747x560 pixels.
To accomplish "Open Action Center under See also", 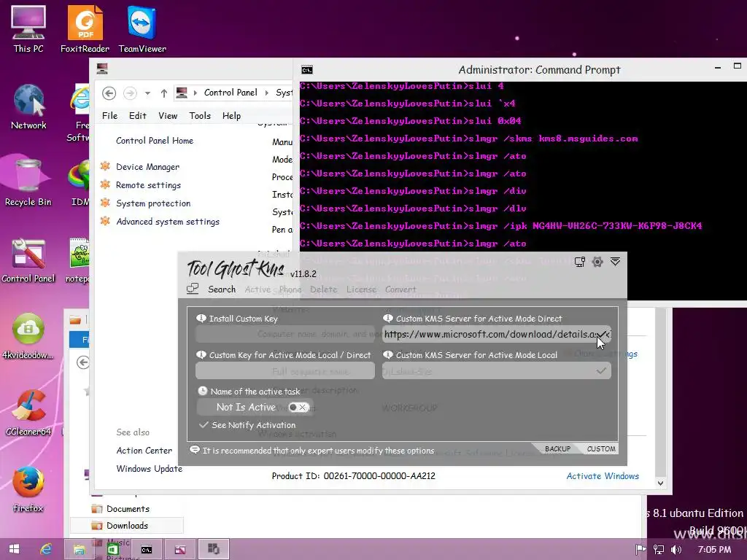I will pos(144,451).
